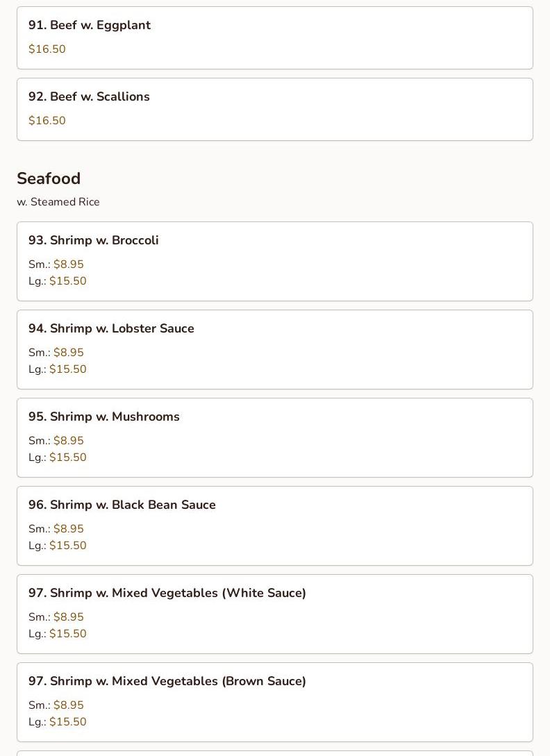Viewport: 550px width, 756px height.
Task: Select Shrimp w. Mushrooms item
Action: coord(104,417)
